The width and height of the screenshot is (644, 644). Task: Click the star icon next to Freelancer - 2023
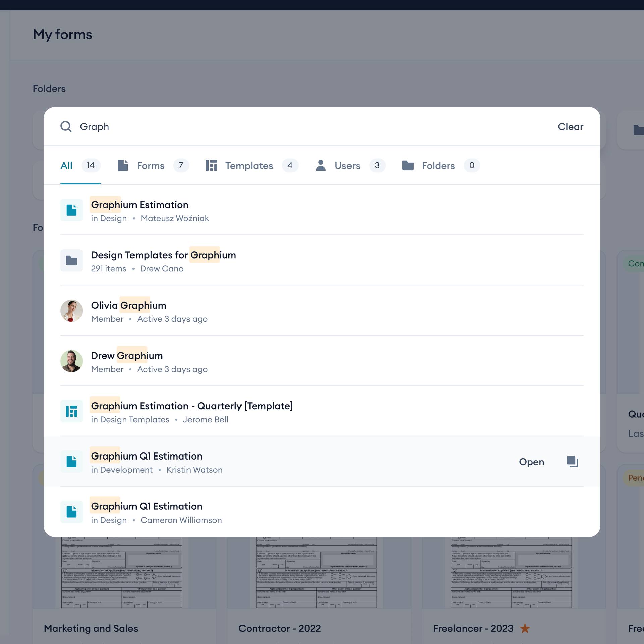coord(525,628)
